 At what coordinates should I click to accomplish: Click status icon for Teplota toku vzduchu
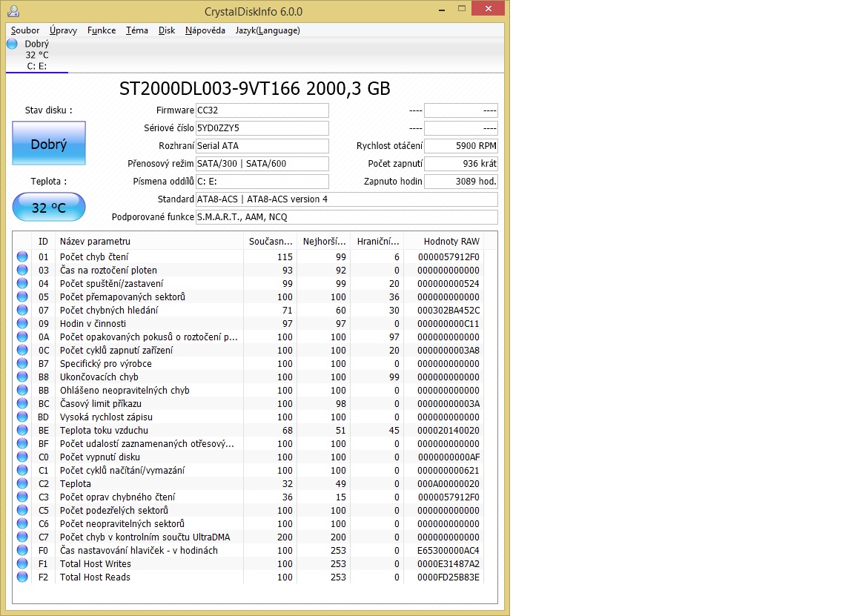(22, 430)
